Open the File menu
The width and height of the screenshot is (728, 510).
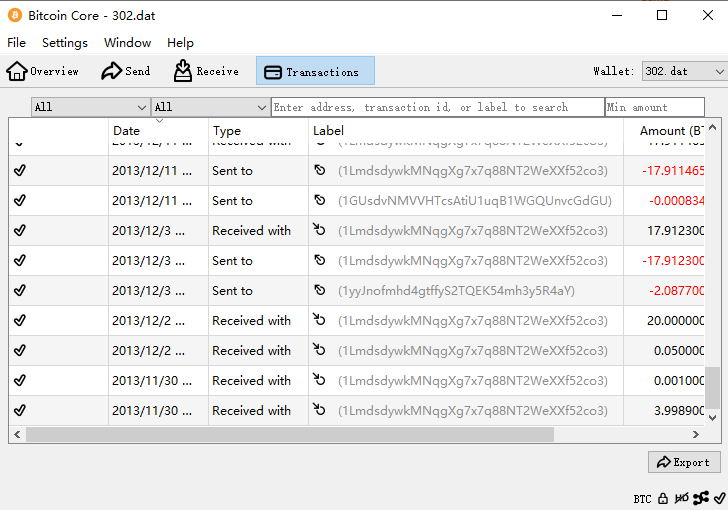pos(16,43)
